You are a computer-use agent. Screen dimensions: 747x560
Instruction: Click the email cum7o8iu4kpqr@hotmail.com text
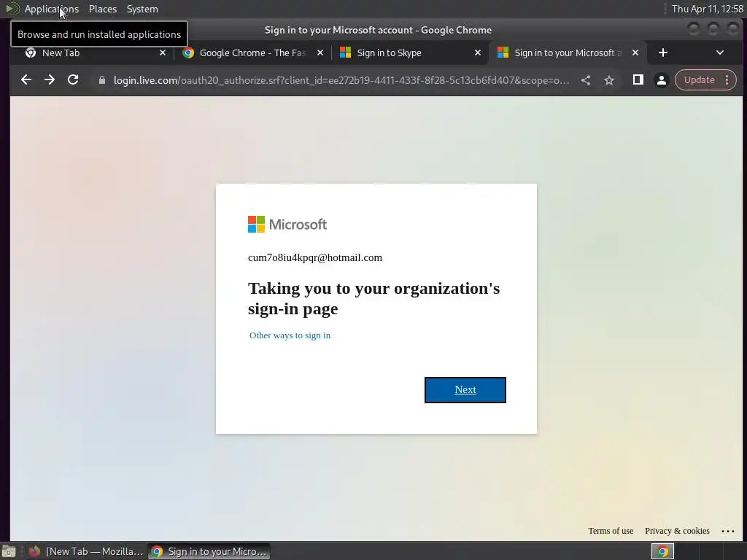pyautogui.click(x=315, y=257)
